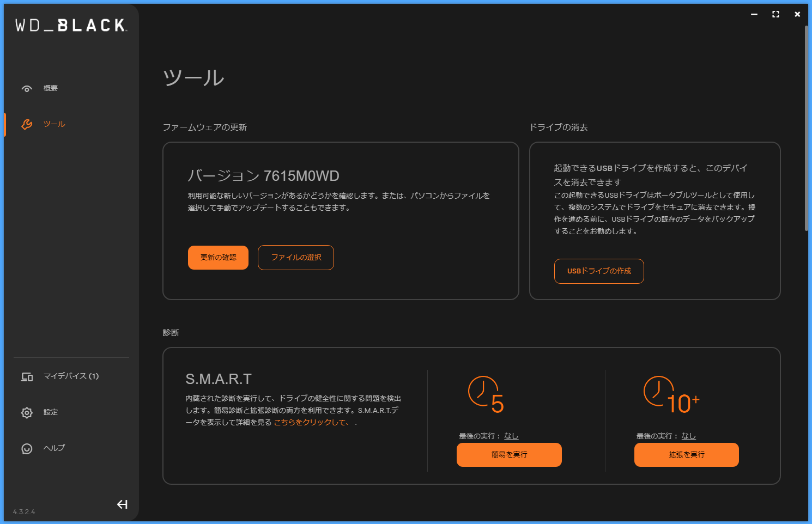Click the wrench icon for ツール
Viewport: 812px width, 524px height.
point(27,124)
